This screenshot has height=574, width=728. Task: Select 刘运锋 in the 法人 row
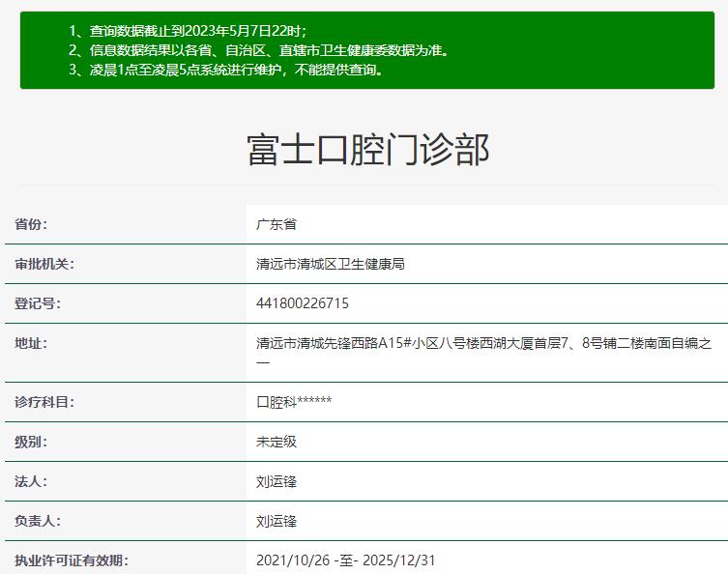277,481
